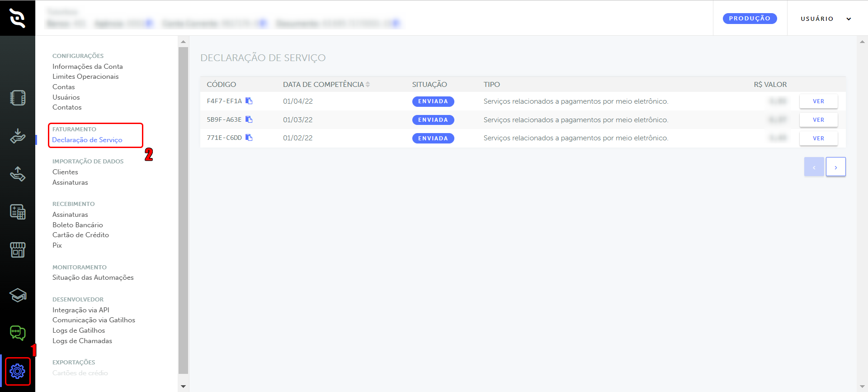Open the calculator report icon in the sidebar

pyautogui.click(x=18, y=212)
